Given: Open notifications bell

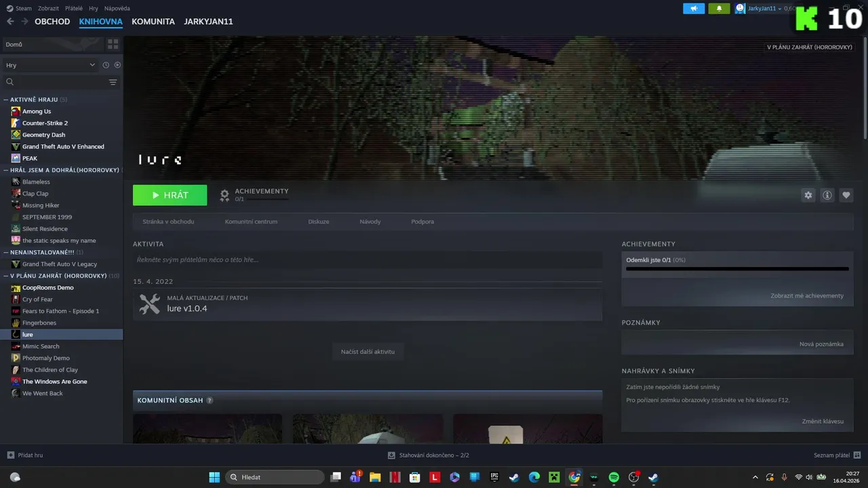Looking at the screenshot, I should point(719,8).
